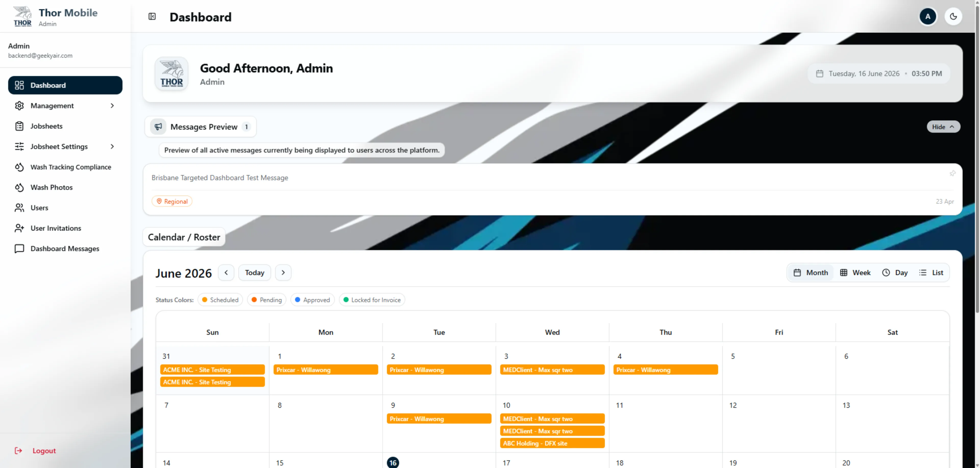Click the Wed column header
The height and width of the screenshot is (468, 980).
[x=552, y=332]
